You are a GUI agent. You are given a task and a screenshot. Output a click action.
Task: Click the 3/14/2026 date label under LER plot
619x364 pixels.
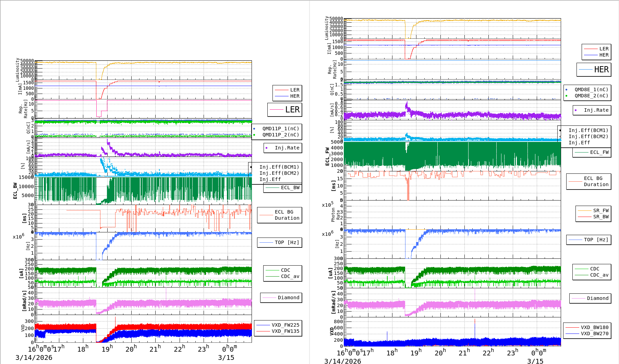tap(34, 357)
